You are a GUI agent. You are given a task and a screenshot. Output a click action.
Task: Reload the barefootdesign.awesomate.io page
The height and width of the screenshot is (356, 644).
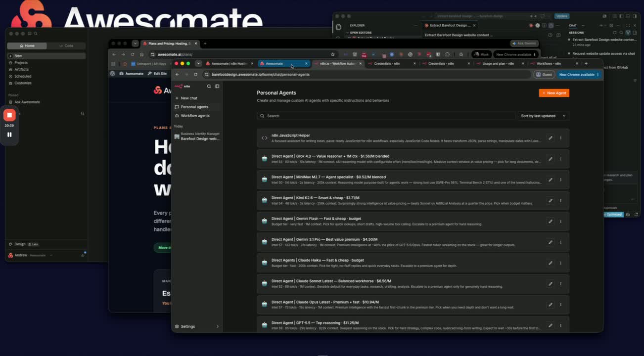[196, 75]
